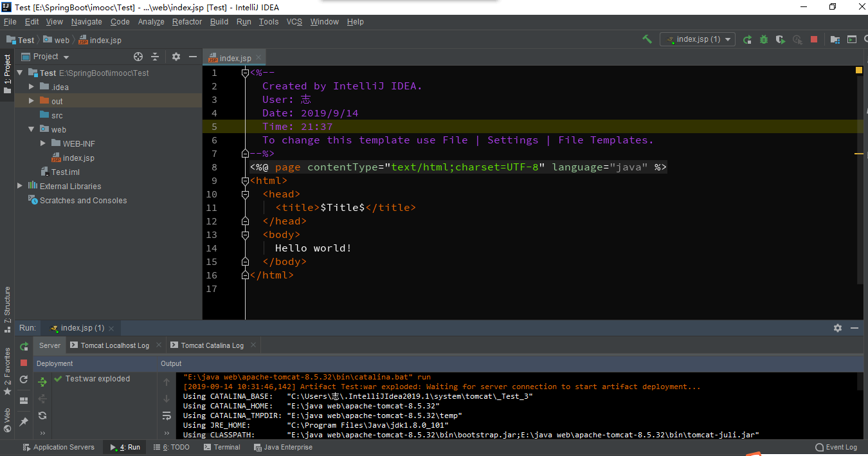Stop the server with the red square in the top toolbar
This screenshot has height=456, width=868.
click(x=814, y=39)
